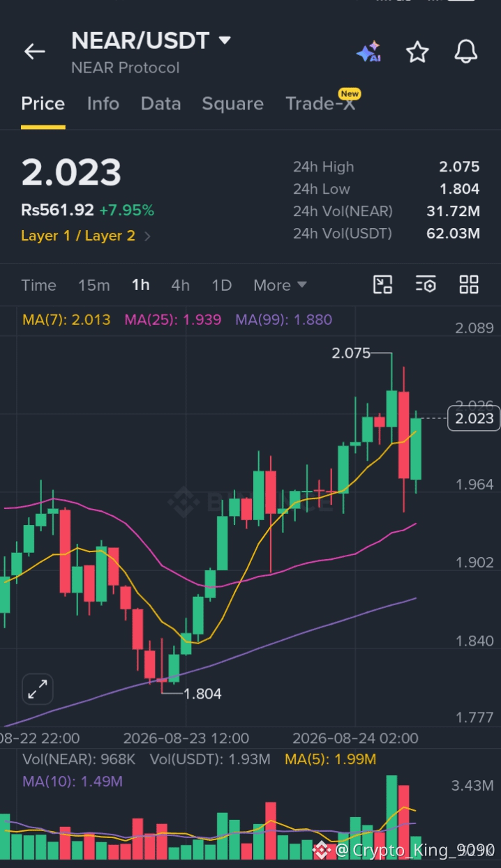The width and height of the screenshot is (501, 868).
Task: Click the MA(99): 1.880 indicator label
Action: click(x=283, y=320)
